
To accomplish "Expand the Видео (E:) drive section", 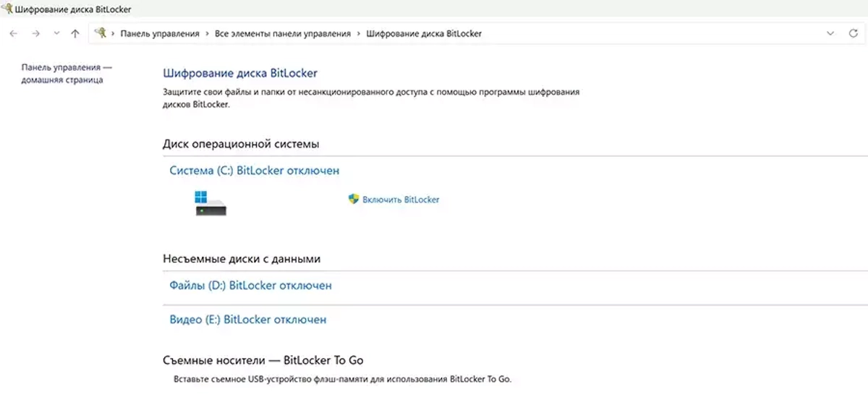I will [x=247, y=319].
